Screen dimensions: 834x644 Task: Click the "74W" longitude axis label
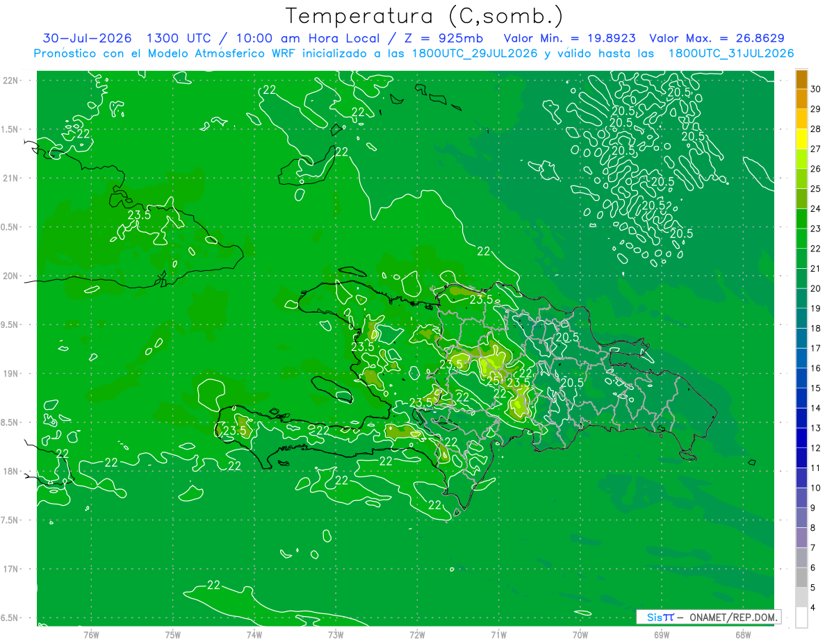pos(254,634)
